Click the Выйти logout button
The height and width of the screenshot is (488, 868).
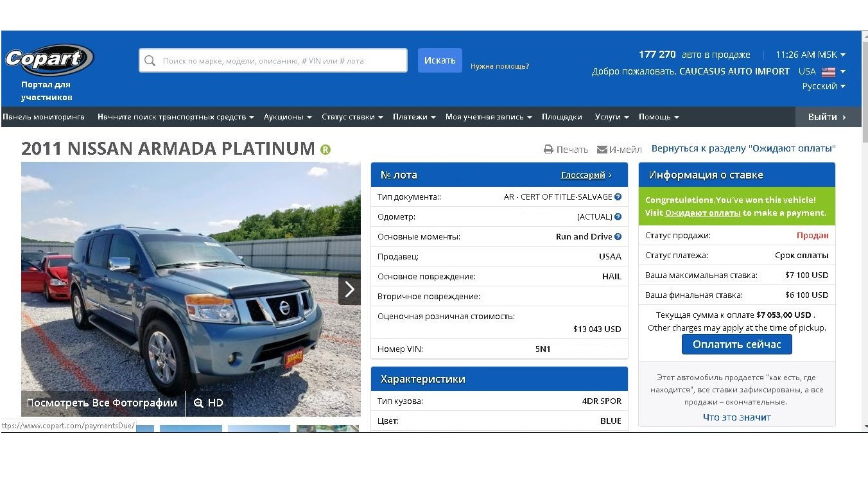click(x=827, y=117)
